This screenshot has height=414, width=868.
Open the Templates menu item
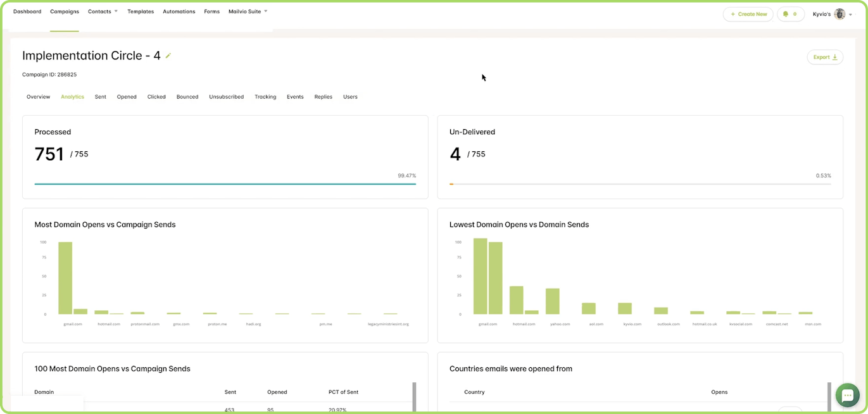coord(141,11)
